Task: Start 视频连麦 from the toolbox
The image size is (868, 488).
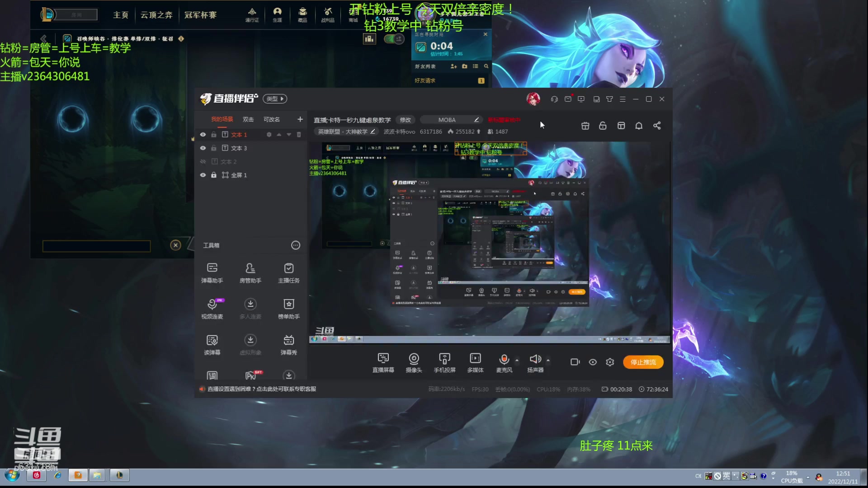Action: point(212,308)
